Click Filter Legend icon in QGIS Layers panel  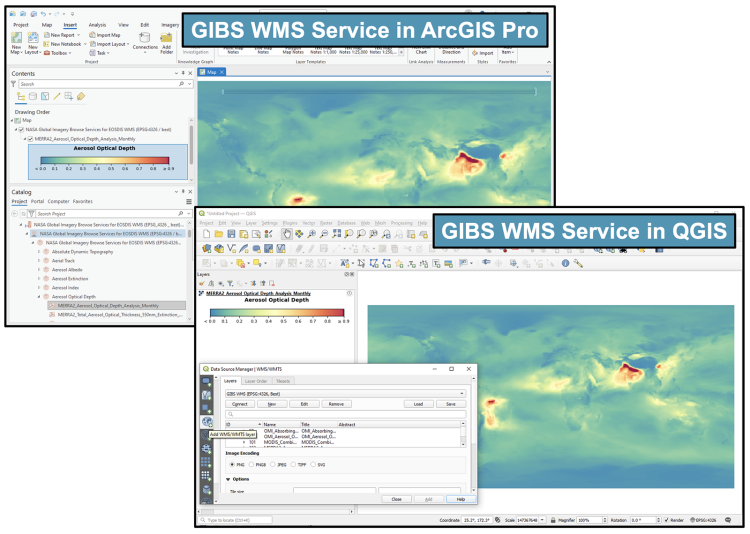click(230, 284)
